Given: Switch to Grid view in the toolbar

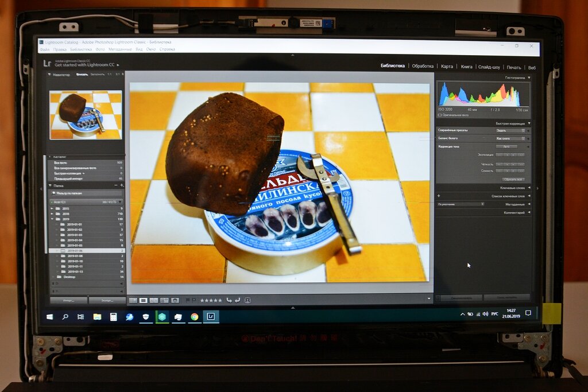Looking at the screenshot, I should (133, 300).
